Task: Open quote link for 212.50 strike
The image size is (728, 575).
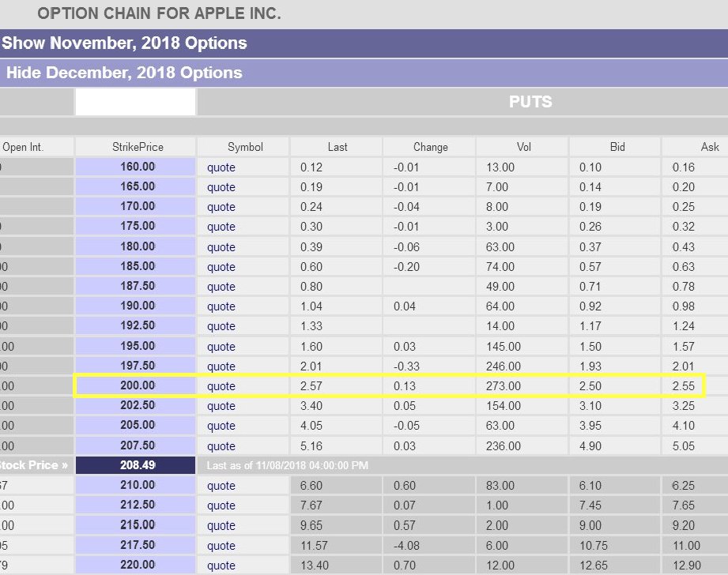Action: pos(221,505)
